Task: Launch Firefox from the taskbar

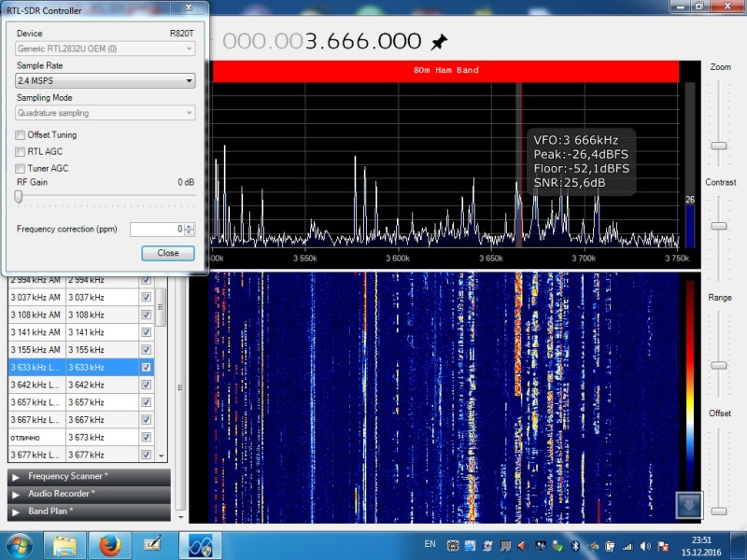Action: (x=109, y=546)
